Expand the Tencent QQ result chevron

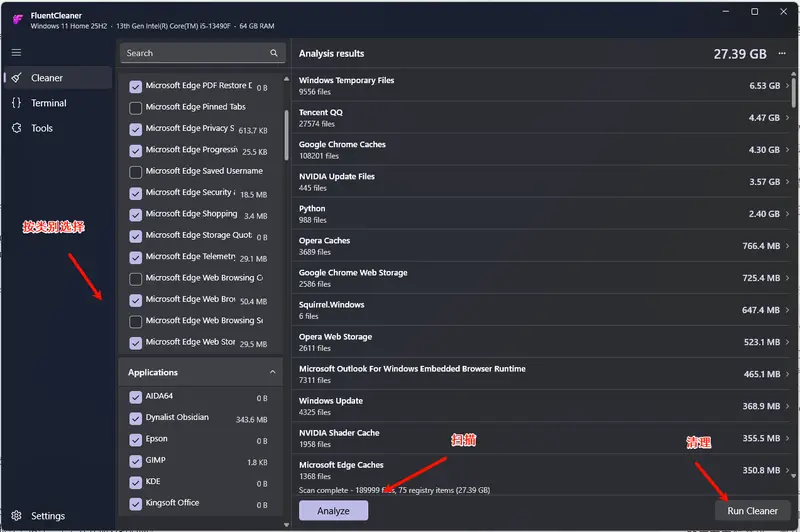pyautogui.click(x=787, y=118)
